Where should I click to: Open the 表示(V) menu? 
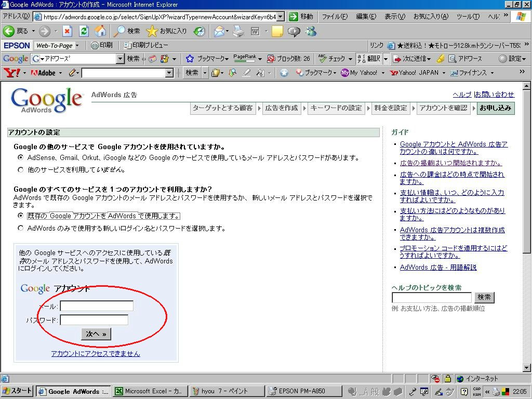pyautogui.click(x=395, y=16)
